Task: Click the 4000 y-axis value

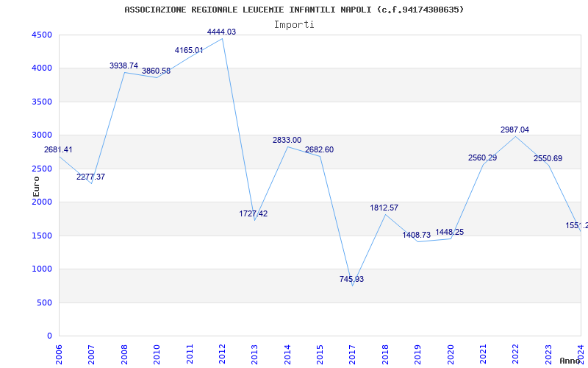Action: (42, 68)
